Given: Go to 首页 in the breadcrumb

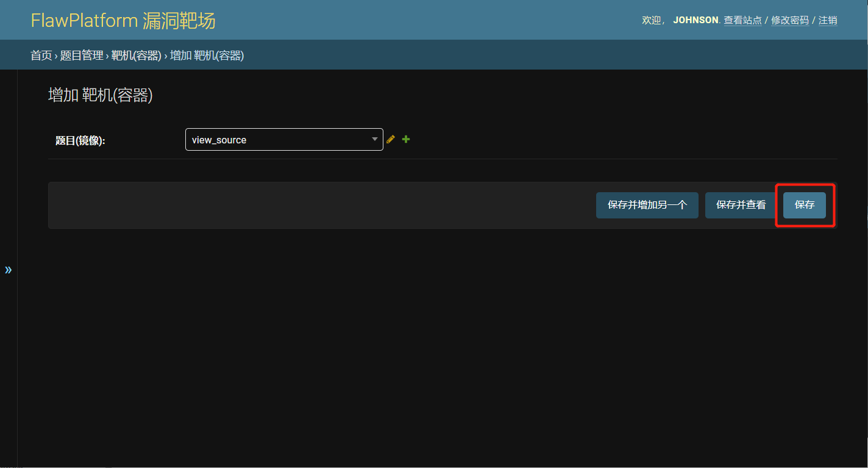Looking at the screenshot, I should point(41,56).
